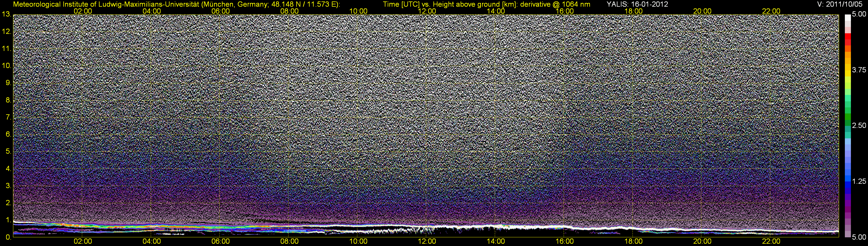Select the 10:00 label on the top time axis
The width and height of the screenshot is (868, 246).
coord(358,11)
